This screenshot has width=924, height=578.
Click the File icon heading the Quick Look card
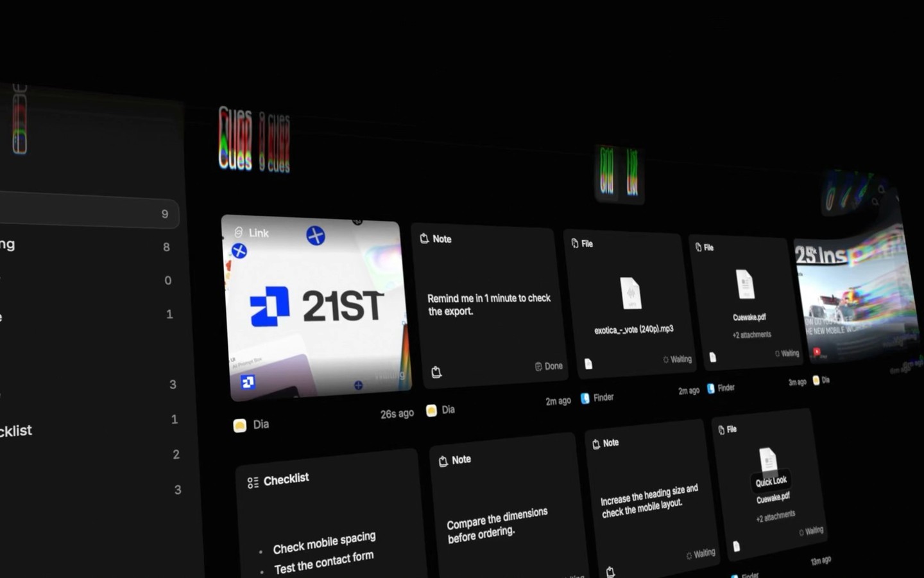721,430
